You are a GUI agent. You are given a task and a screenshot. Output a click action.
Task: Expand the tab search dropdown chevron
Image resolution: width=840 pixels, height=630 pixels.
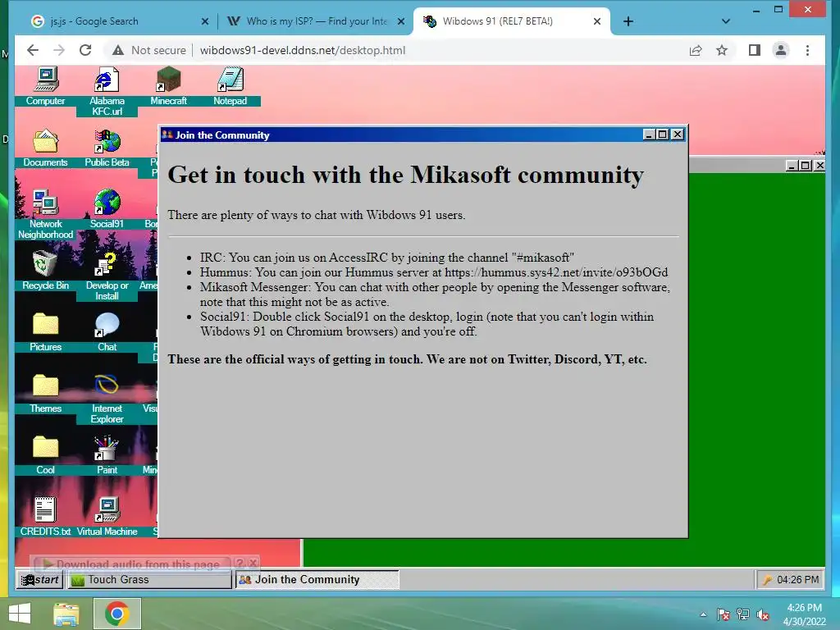point(726,21)
